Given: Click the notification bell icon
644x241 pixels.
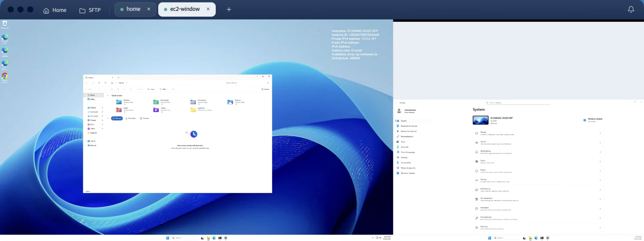Looking at the screenshot, I should tap(631, 9).
